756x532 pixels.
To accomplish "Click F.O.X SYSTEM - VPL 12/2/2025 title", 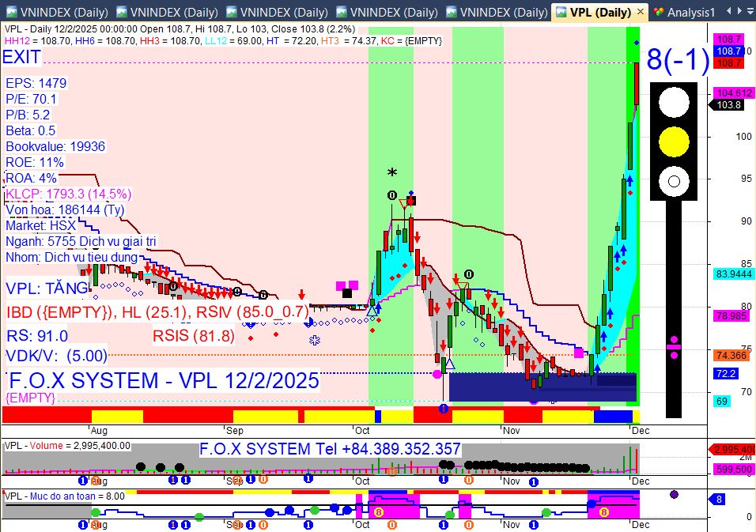I will [x=164, y=381].
